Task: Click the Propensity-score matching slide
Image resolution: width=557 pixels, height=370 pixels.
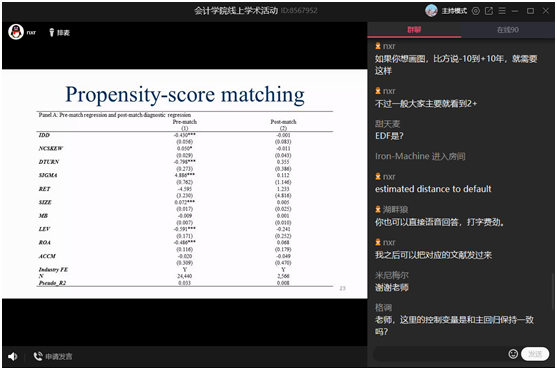Action: tap(185, 184)
